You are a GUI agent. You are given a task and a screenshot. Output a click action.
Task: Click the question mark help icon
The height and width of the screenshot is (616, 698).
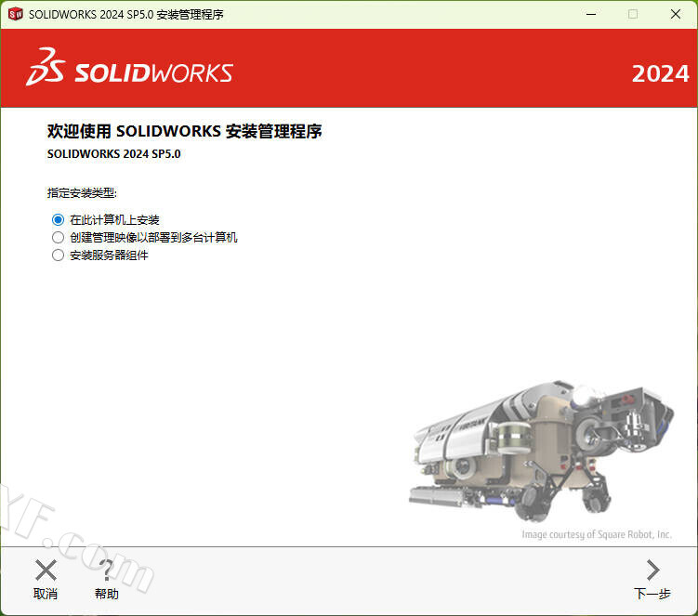107,570
